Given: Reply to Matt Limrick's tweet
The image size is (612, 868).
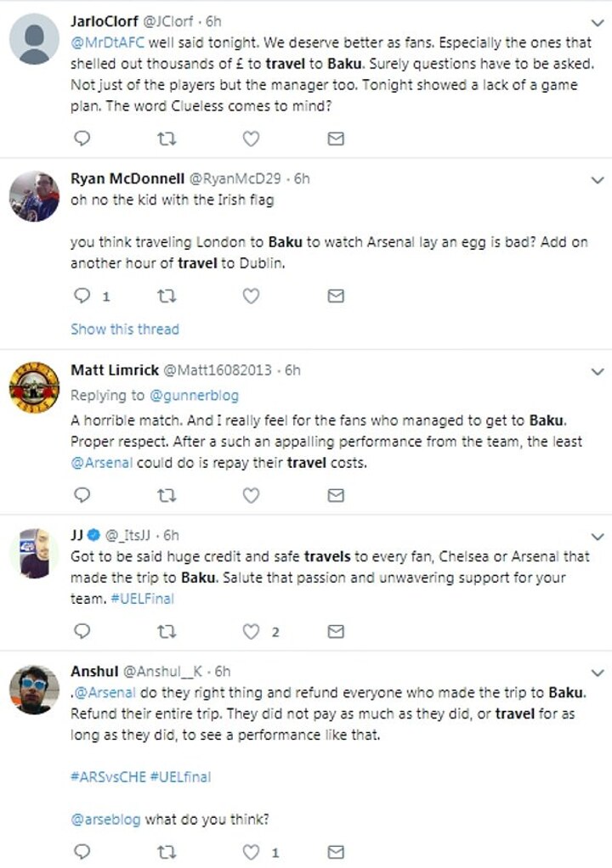Looking at the screenshot, I should click(82, 493).
